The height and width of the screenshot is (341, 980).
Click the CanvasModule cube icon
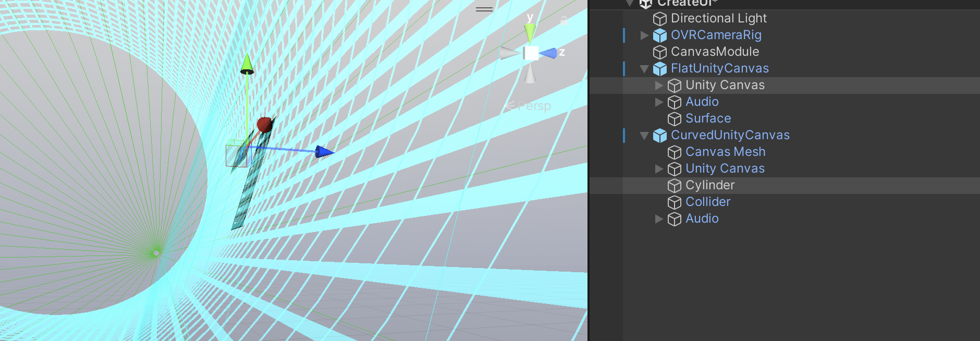pos(660,52)
